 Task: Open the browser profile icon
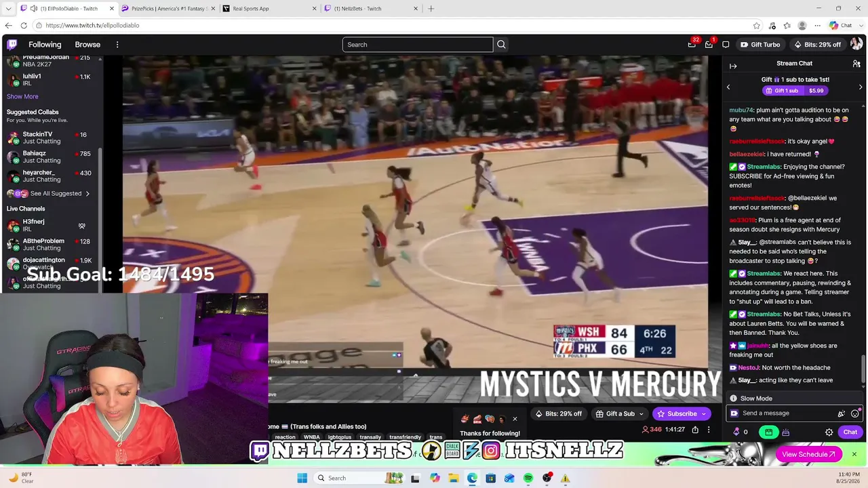[802, 26]
